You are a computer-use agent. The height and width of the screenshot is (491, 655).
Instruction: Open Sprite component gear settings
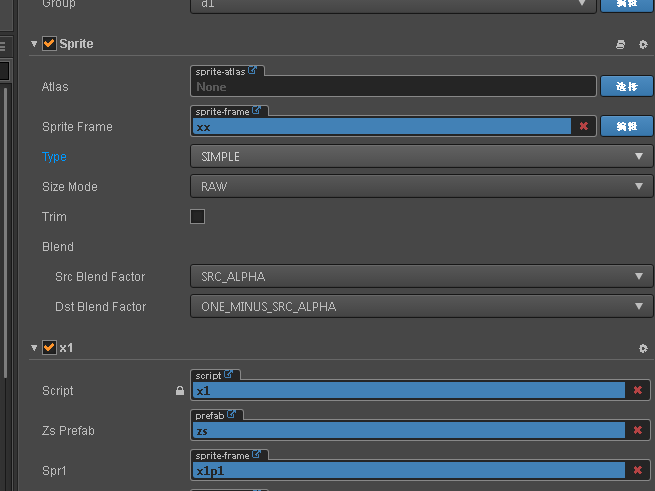point(643,44)
